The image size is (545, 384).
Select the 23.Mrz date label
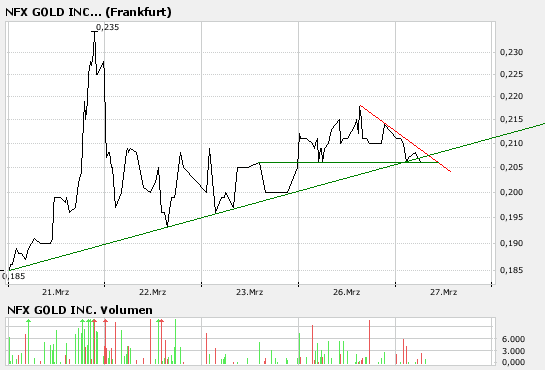click(249, 292)
